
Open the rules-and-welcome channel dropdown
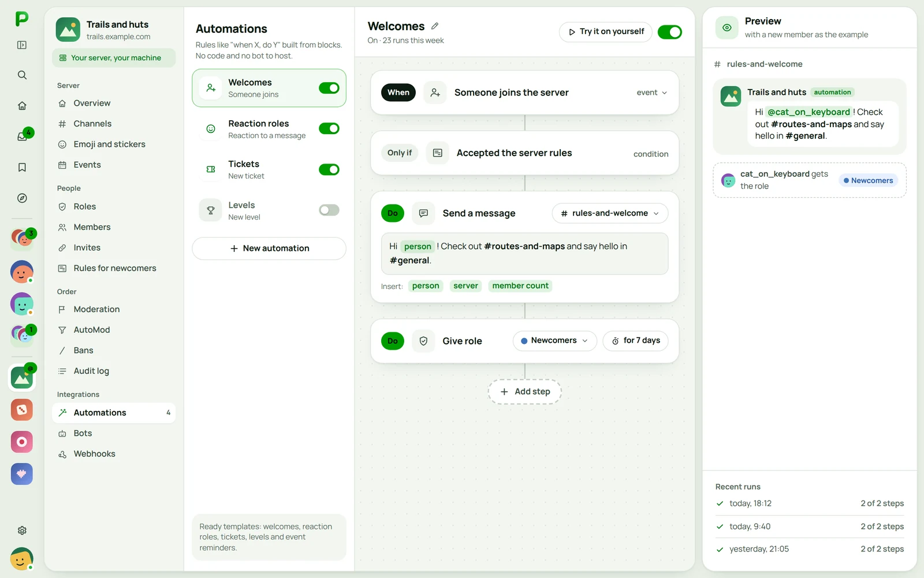click(x=610, y=213)
